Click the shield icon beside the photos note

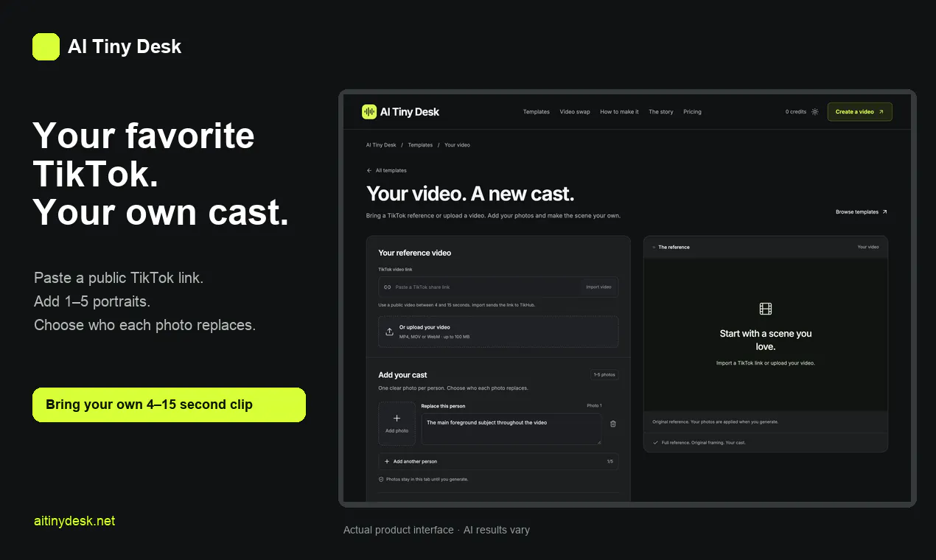click(381, 479)
